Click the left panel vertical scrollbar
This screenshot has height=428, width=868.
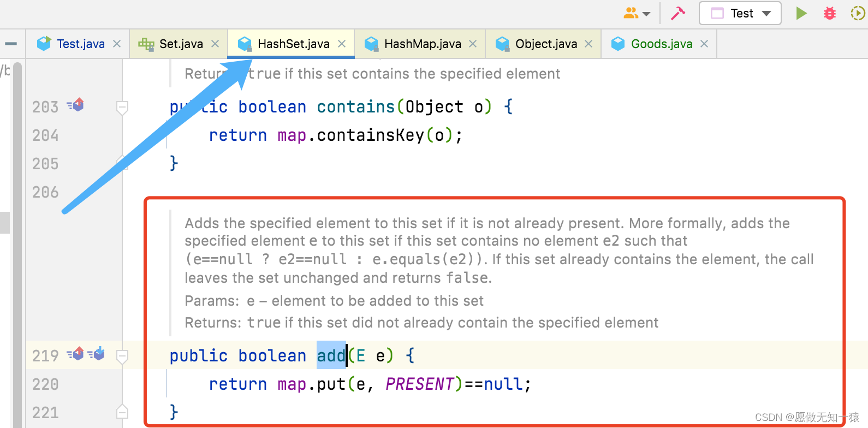17,245
